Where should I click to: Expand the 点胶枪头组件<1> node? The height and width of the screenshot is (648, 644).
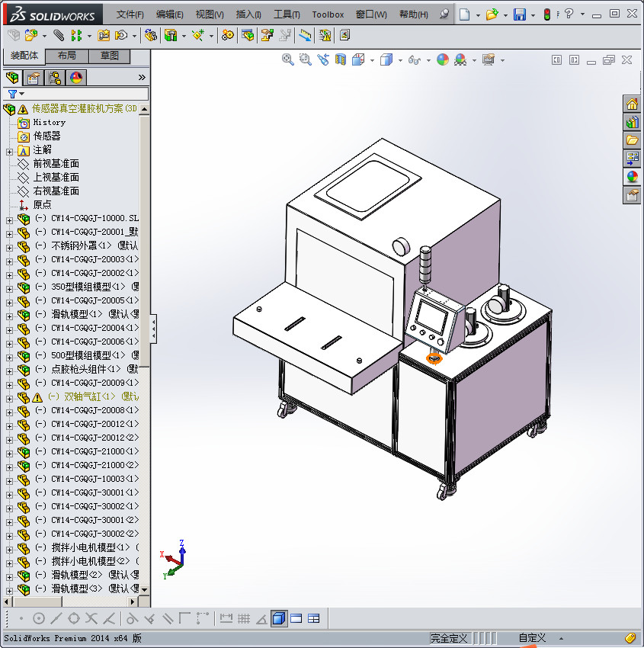9,371
